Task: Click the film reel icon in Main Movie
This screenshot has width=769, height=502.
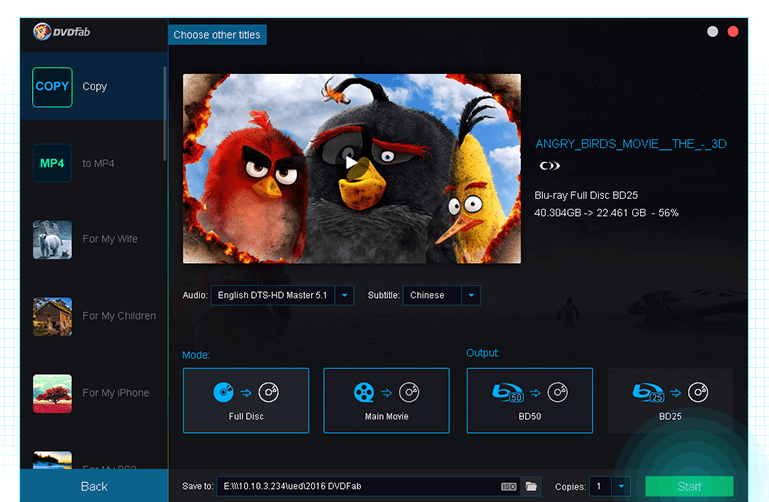Action: tap(364, 392)
